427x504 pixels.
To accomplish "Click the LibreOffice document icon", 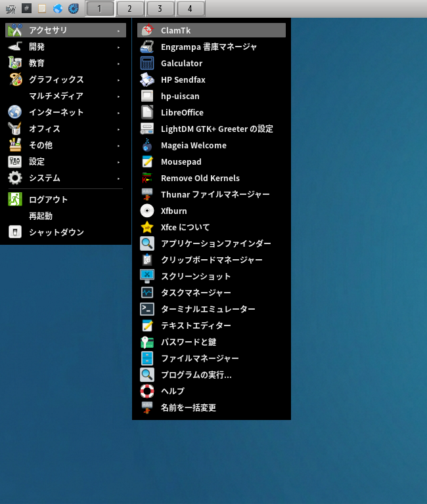I will pos(147,112).
